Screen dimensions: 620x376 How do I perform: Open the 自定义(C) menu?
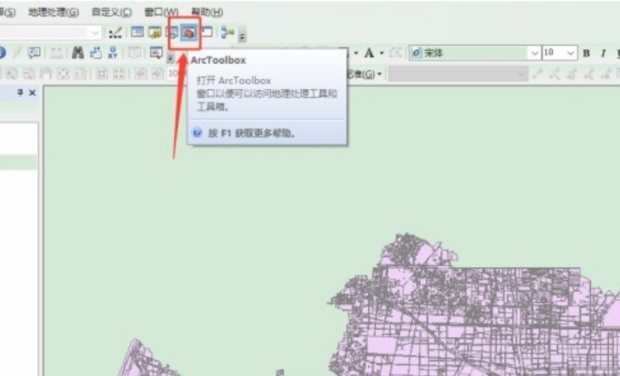tap(112, 12)
